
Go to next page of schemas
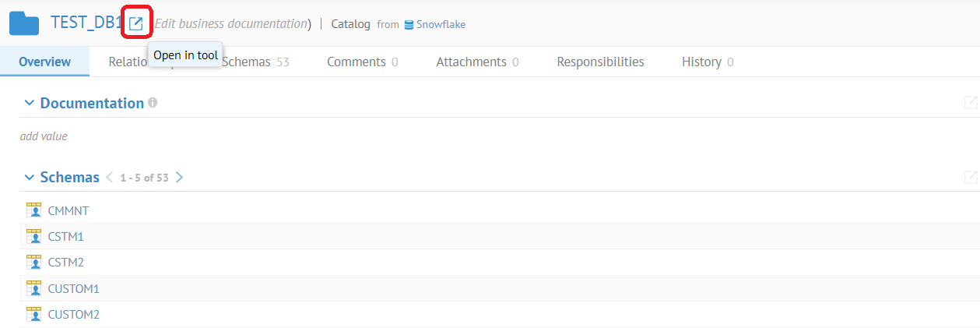pos(180,178)
